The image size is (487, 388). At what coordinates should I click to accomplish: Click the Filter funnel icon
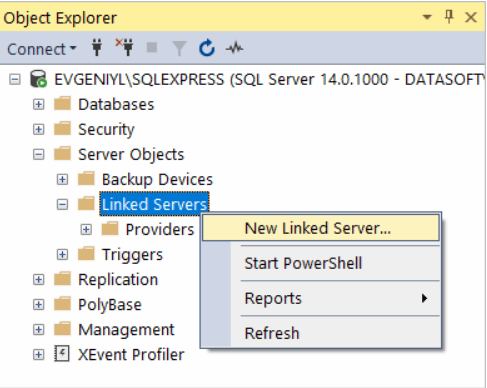coord(179,48)
